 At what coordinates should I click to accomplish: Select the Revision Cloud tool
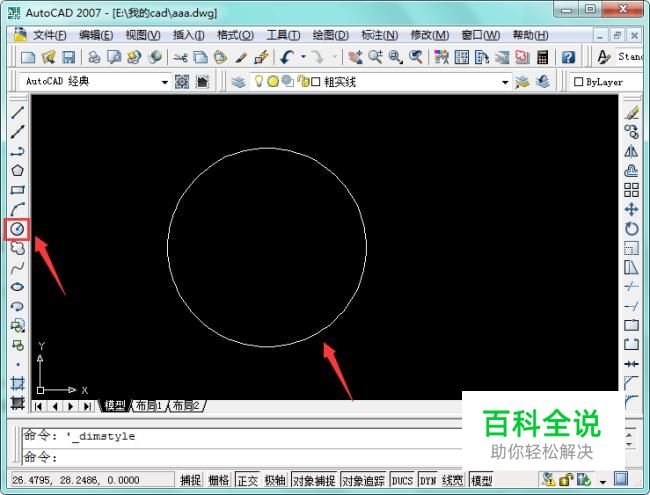(x=17, y=248)
